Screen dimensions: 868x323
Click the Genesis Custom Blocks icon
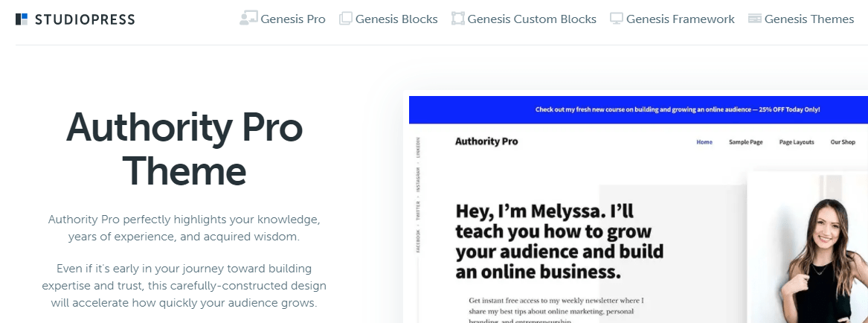[457, 19]
